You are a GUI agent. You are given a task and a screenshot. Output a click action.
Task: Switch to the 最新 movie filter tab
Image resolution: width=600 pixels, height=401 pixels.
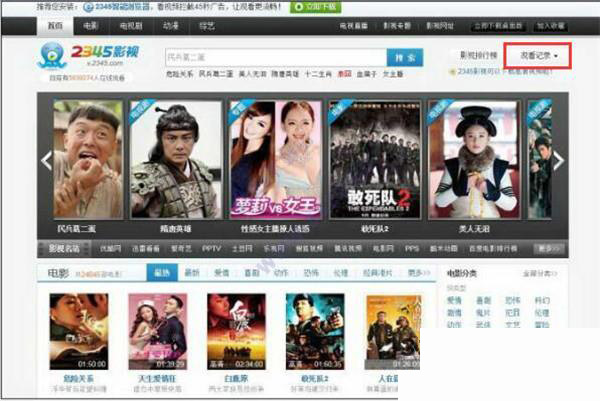click(192, 273)
